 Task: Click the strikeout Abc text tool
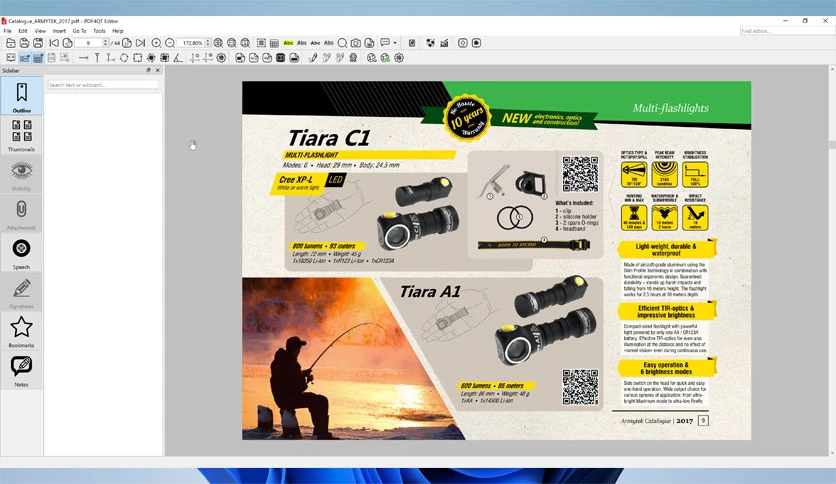coord(315,43)
